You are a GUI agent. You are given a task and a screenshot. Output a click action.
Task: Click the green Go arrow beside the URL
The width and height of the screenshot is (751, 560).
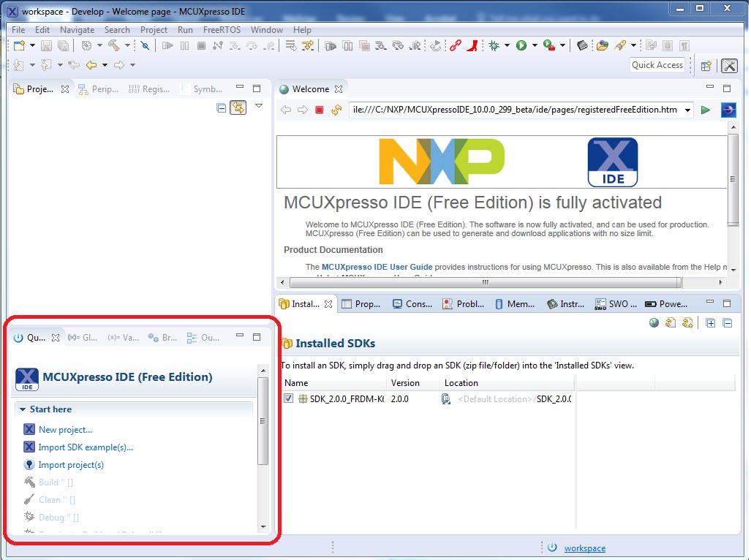point(706,110)
